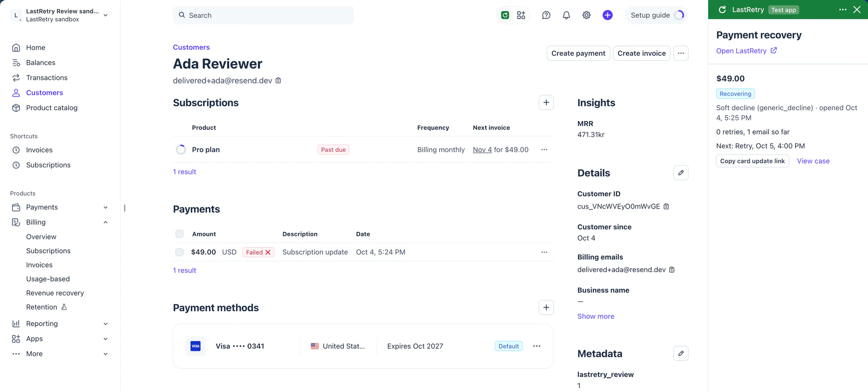Viewport: 868px width, 392px height.
Task: Open the apps grid icon in top bar
Action: (521, 15)
